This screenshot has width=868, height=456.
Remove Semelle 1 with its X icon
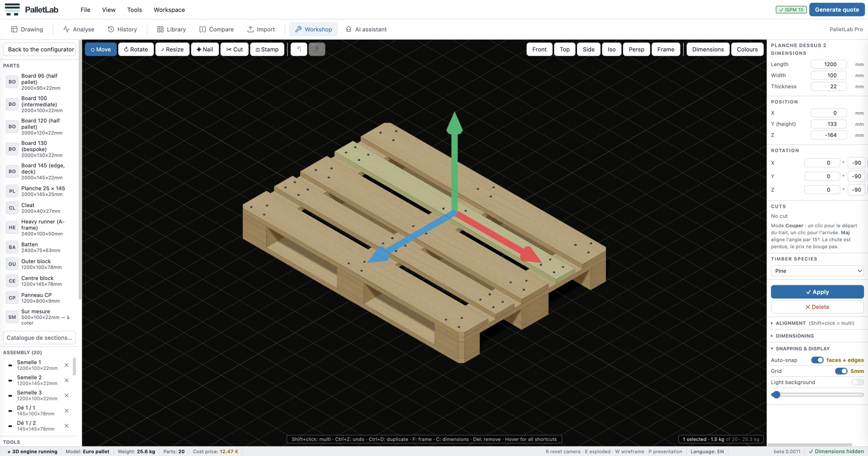coord(67,365)
